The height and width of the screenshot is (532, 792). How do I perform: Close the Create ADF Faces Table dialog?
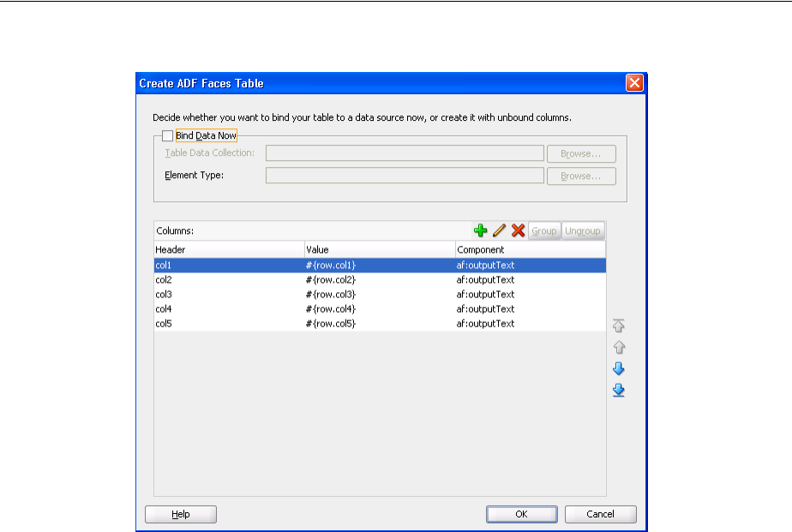(634, 83)
